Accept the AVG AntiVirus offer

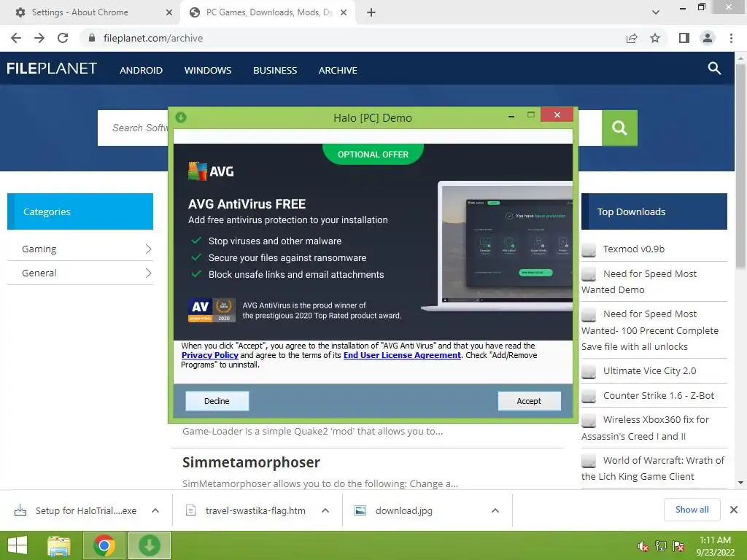pos(529,401)
